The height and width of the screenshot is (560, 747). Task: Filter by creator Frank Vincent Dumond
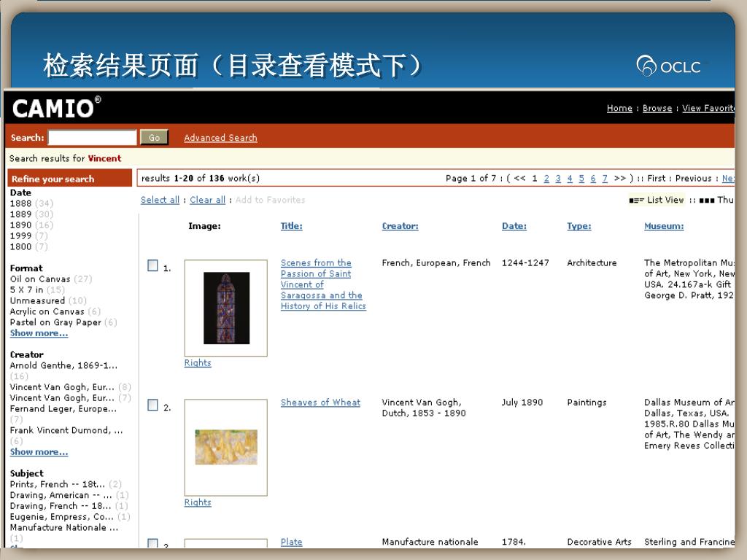66,430
